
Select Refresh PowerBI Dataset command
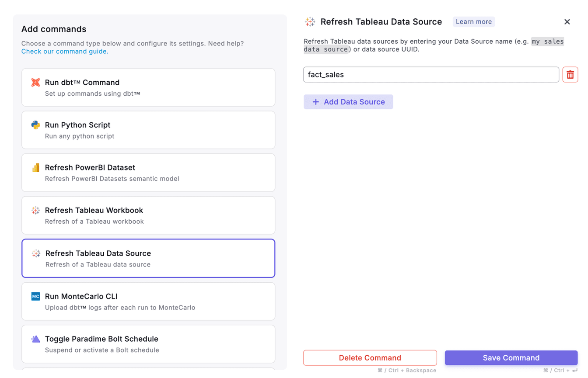tap(148, 173)
